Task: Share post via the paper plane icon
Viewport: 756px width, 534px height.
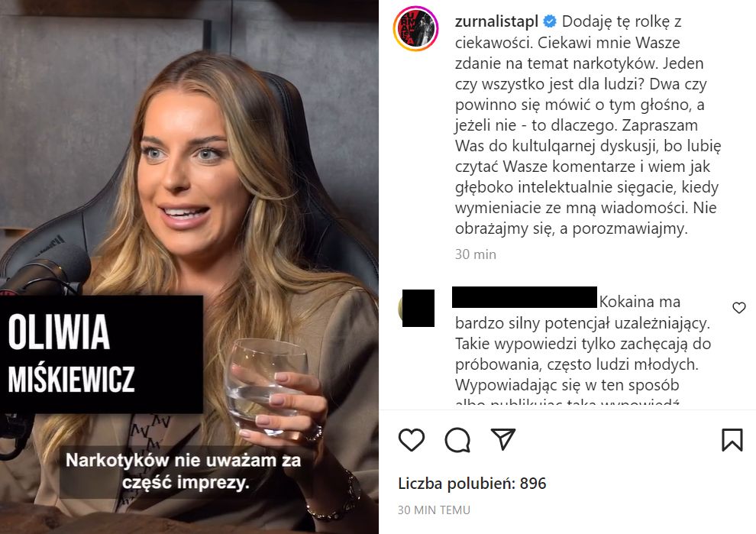Action: point(503,439)
